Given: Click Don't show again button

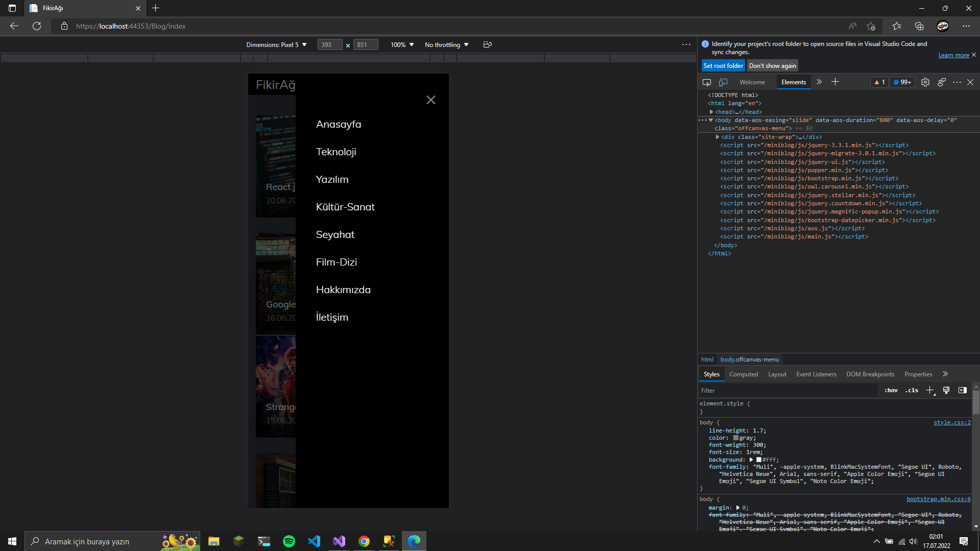Looking at the screenshot, I should point(772,66).
